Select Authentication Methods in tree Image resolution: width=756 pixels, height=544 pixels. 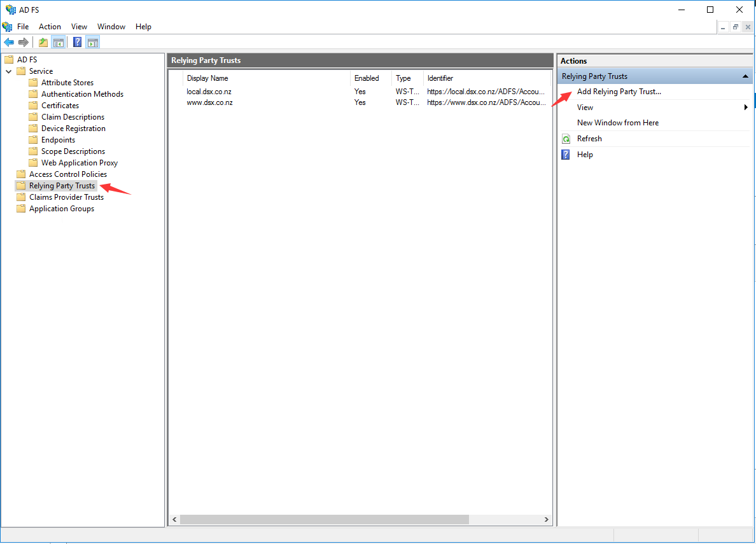pyautogui.click(x=83, y=94)
